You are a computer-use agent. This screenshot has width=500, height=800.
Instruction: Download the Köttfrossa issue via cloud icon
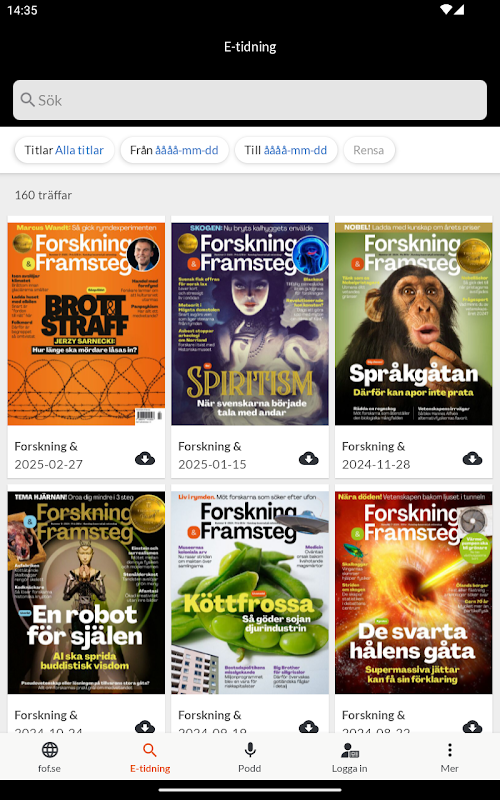pos(309,726)
